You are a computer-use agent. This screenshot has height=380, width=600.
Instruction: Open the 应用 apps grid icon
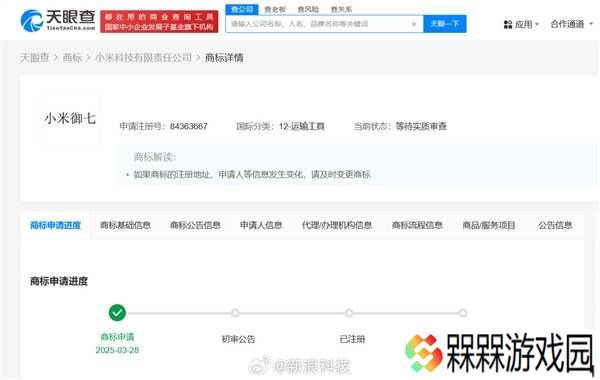click(508, 24)
